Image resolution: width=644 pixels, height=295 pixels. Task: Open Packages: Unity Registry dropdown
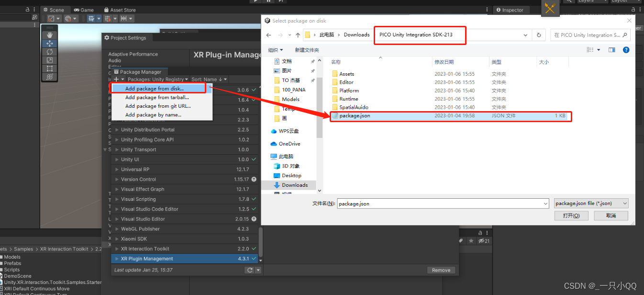pos(158,79)
